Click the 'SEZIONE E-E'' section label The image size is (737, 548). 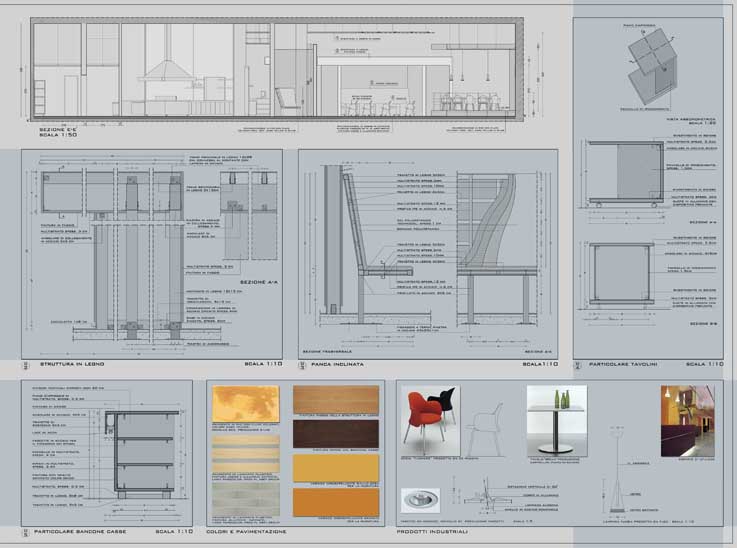click(x=58, y=129)
